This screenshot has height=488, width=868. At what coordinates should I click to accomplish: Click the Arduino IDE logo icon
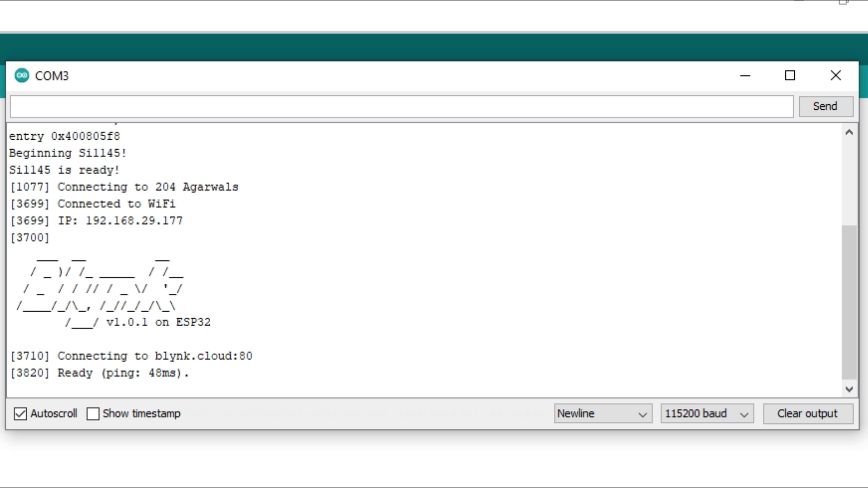tap(21, 75)
